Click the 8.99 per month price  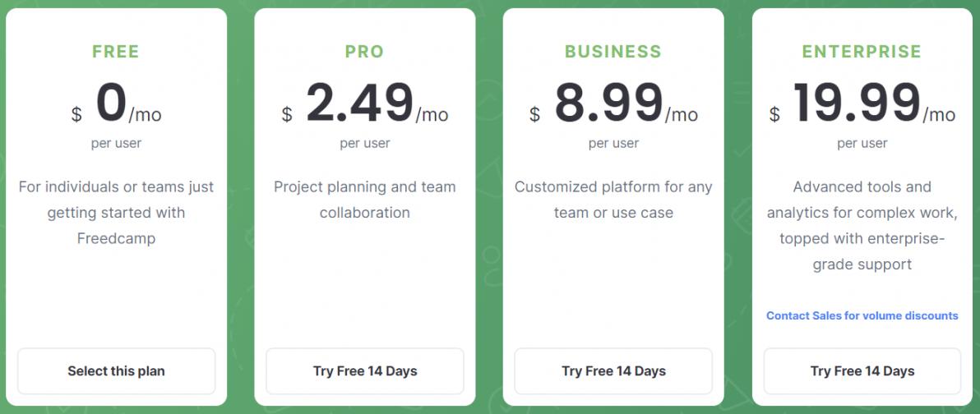613,105
